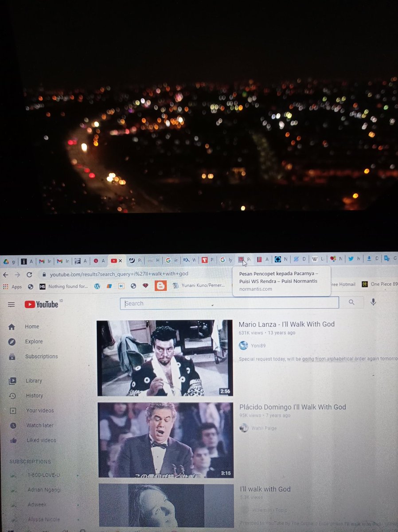
Task: Switch to the Google Drive tab
Action: 9,261
